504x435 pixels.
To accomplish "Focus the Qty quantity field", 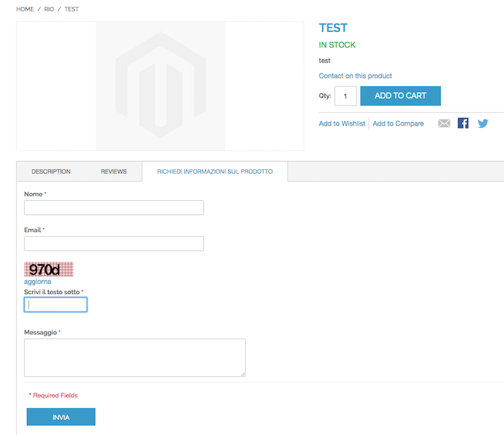I will point(345,96).
